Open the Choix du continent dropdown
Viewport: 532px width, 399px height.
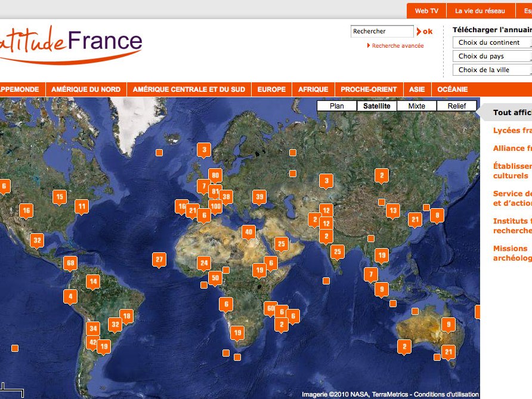[491, 42]
